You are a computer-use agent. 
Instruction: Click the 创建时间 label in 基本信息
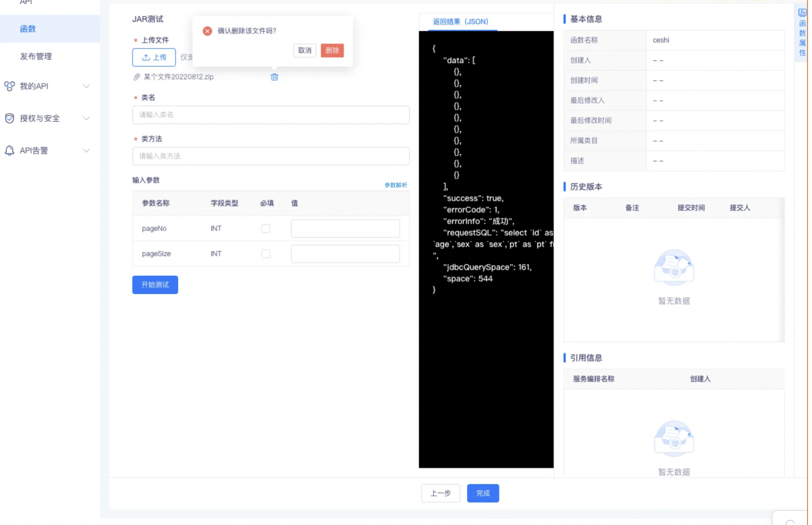pos(584,80)
